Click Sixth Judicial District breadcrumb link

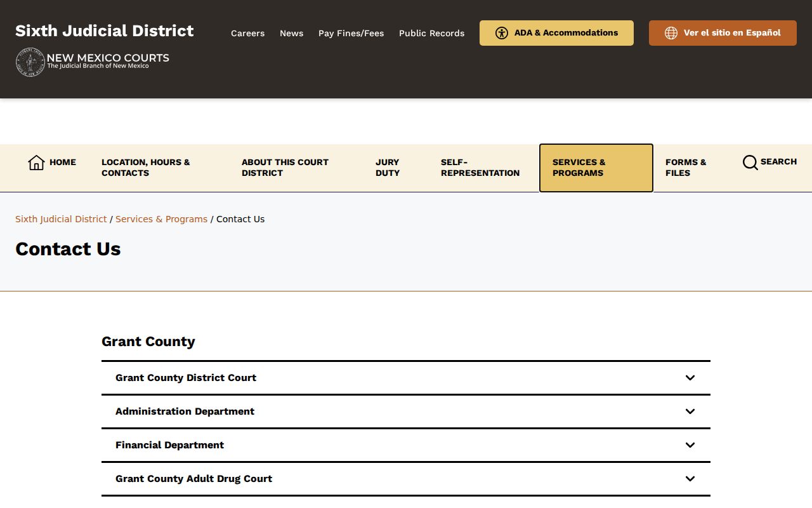(x=61, y=219)
